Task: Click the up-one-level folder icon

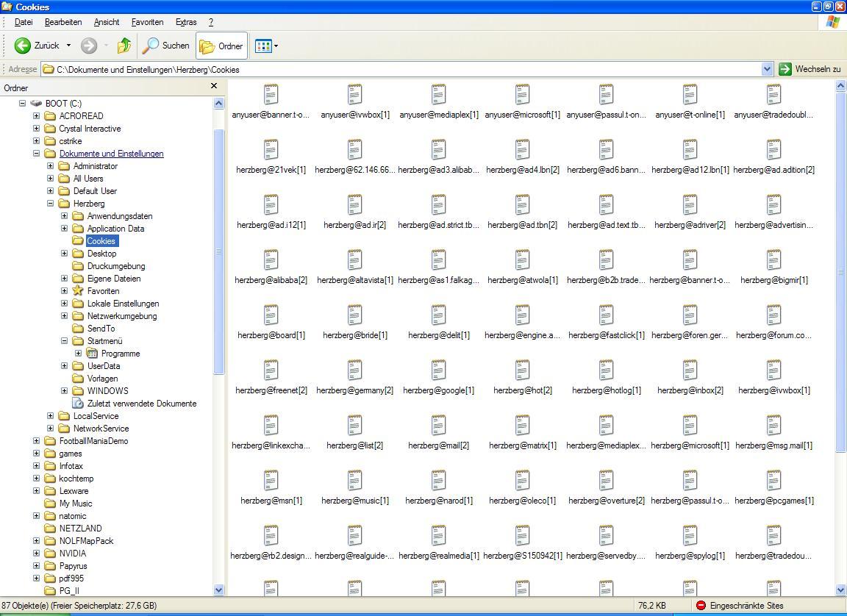Action: (x=124, y=46)
